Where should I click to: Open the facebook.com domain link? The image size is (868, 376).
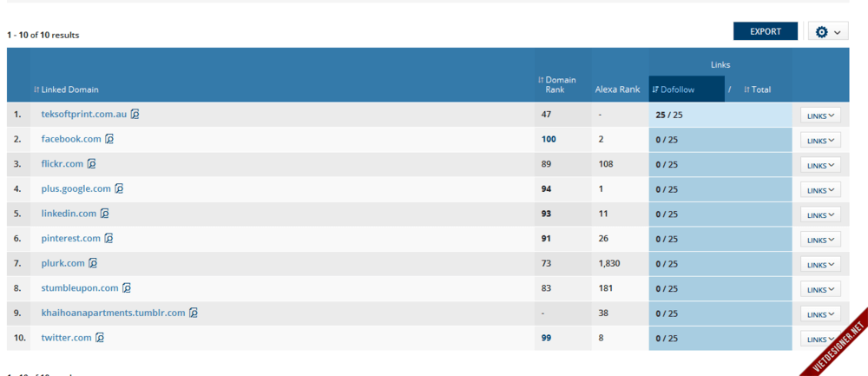(x=71, y=139)
